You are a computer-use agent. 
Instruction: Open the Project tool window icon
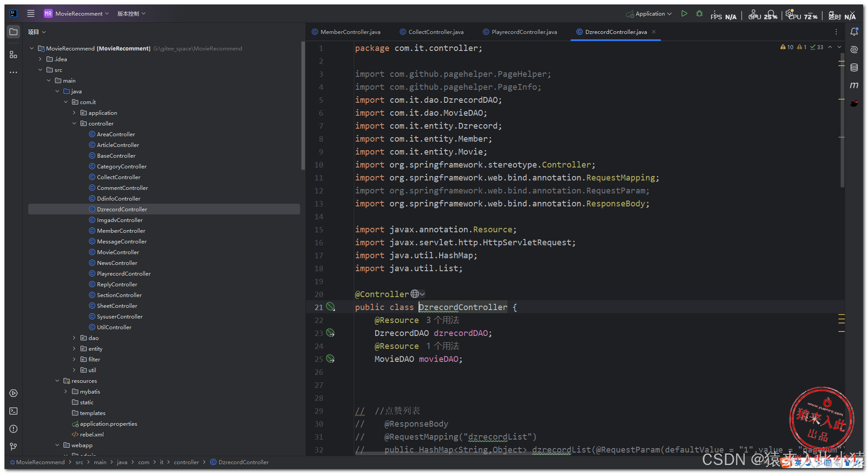[x=13, y=32]
